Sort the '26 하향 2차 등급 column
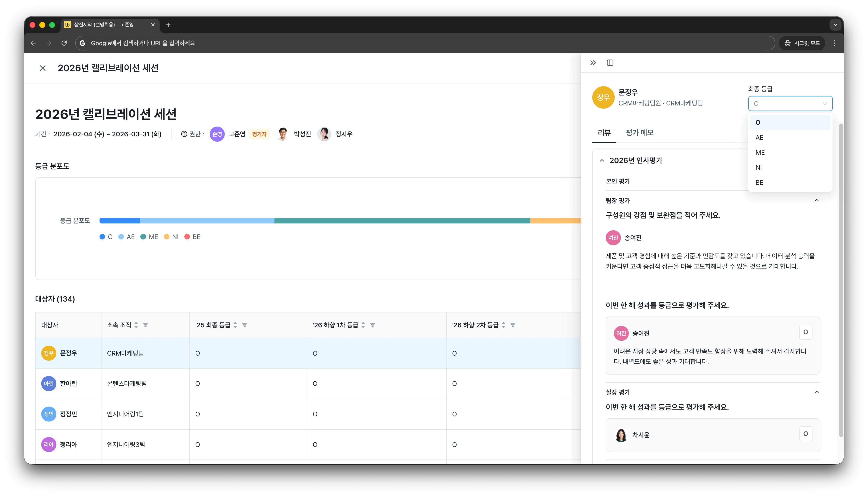 [503, 325]
